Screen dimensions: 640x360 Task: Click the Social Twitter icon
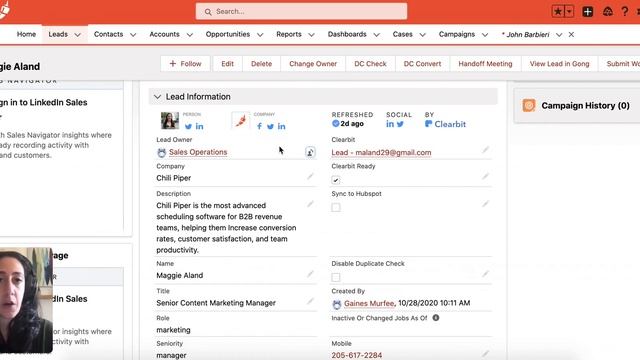pyautogui.click(x=400, y=124)
